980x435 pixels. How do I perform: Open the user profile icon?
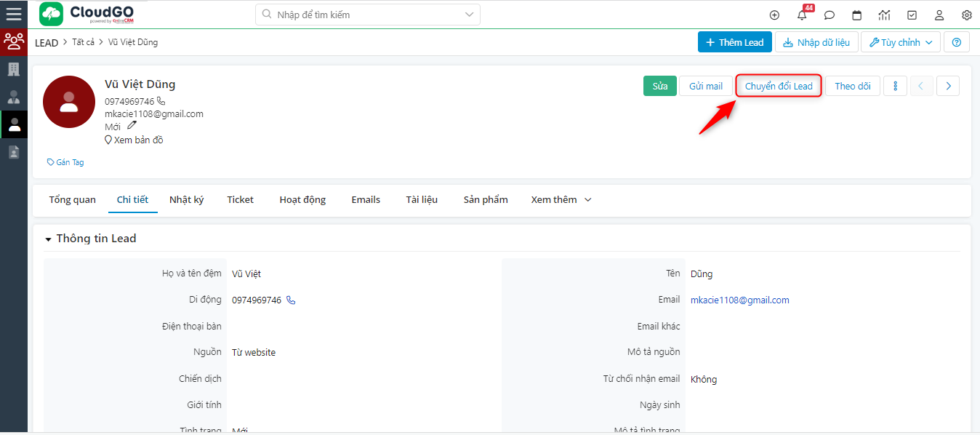(939, 15)
